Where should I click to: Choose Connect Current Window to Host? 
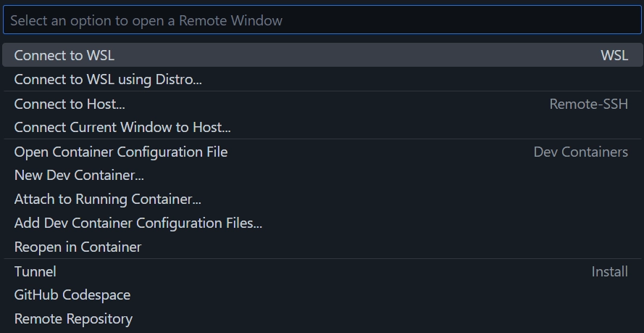[122, 128]
